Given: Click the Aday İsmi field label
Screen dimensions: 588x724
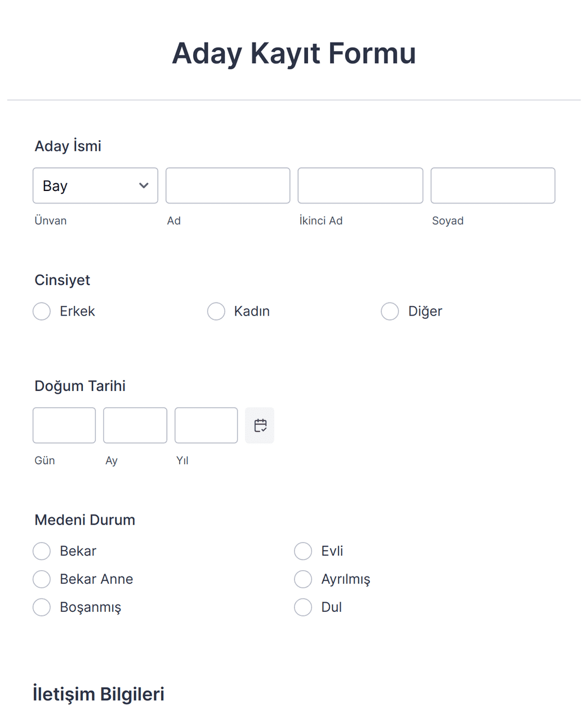Looking at the screenshot, I should point(68,146).
